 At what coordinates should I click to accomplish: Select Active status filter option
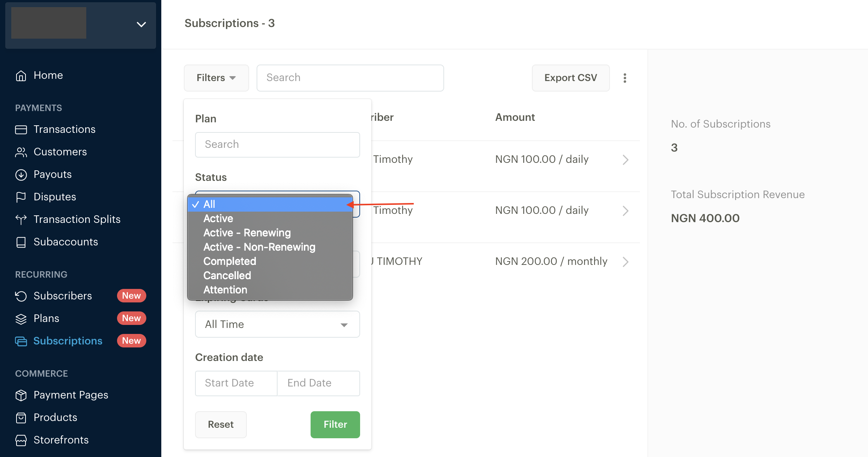(218, 218)
